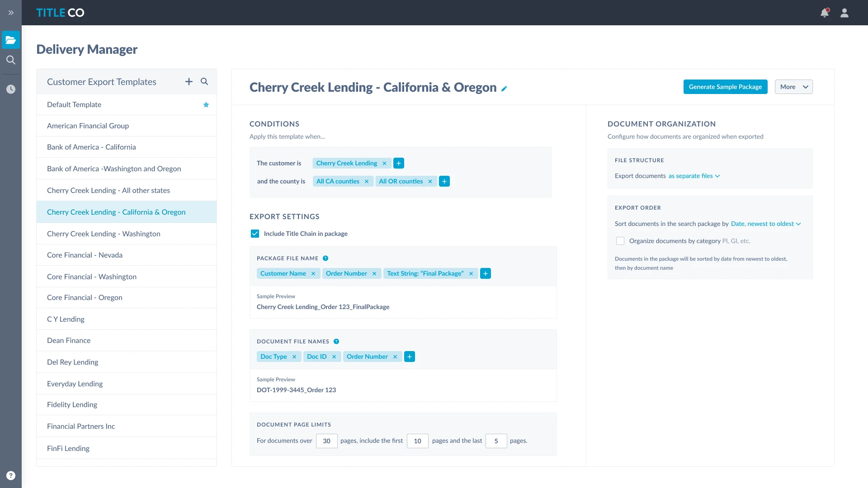Remove the Doc ID token
868x488 pixels.
click(334, 357)
